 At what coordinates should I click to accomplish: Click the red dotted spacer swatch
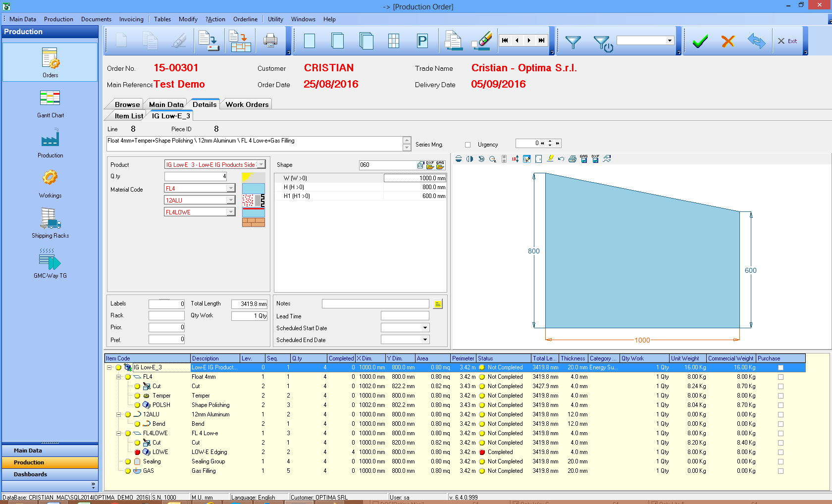[253, 201]
